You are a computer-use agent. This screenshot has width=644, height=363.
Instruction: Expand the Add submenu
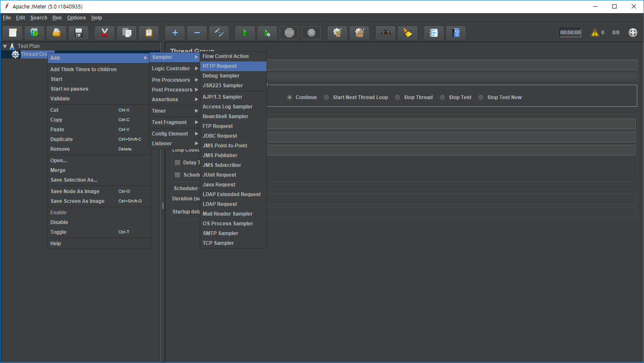pos(99,58)
